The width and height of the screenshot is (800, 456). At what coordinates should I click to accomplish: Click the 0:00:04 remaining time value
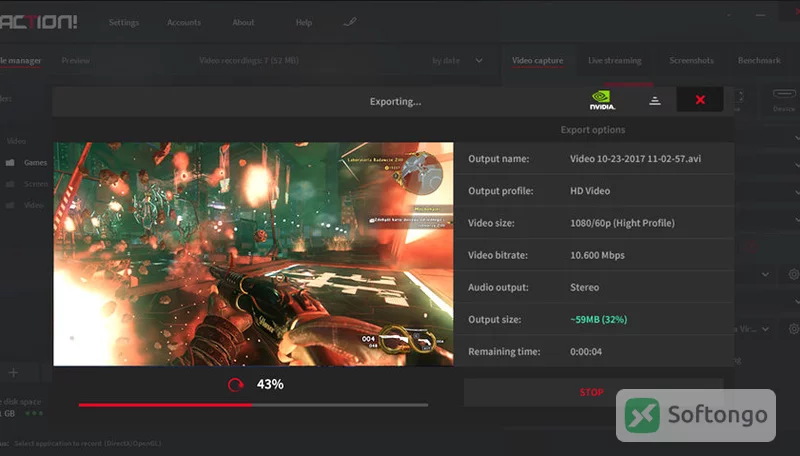pos(586,351)
